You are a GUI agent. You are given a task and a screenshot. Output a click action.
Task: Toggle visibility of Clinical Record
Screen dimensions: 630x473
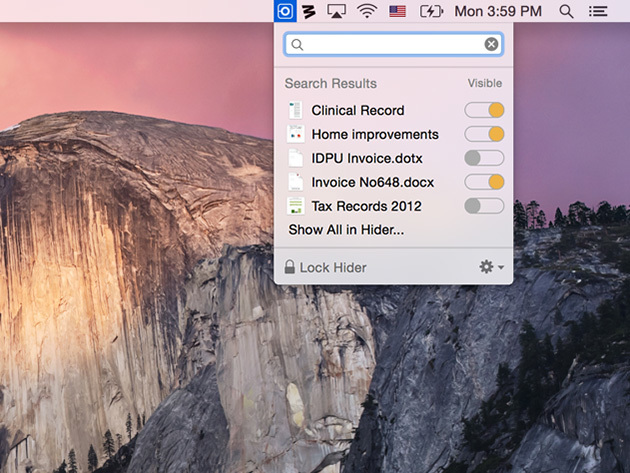(x=484, y=110)
